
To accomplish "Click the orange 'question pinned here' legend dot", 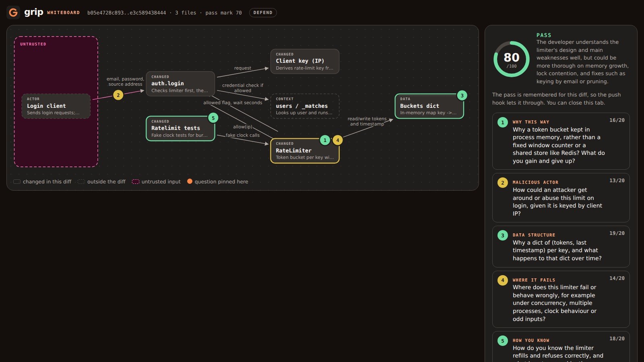I will point(190,181).
